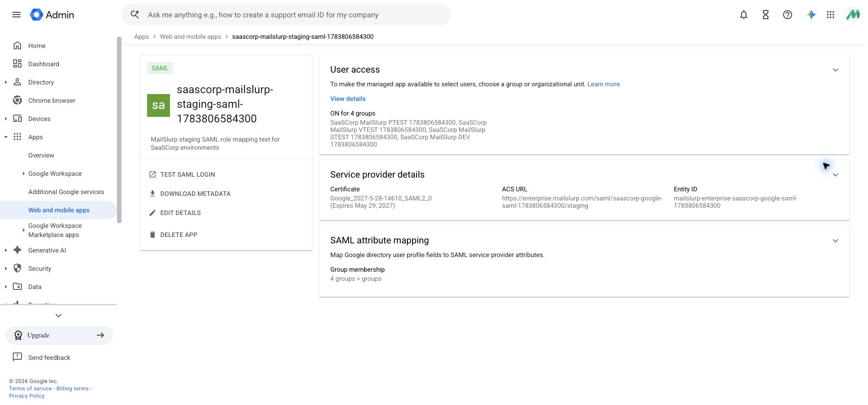Click the Devices icon in sidebar
Viewport: 868px width, 405px height.
point(17,119)
